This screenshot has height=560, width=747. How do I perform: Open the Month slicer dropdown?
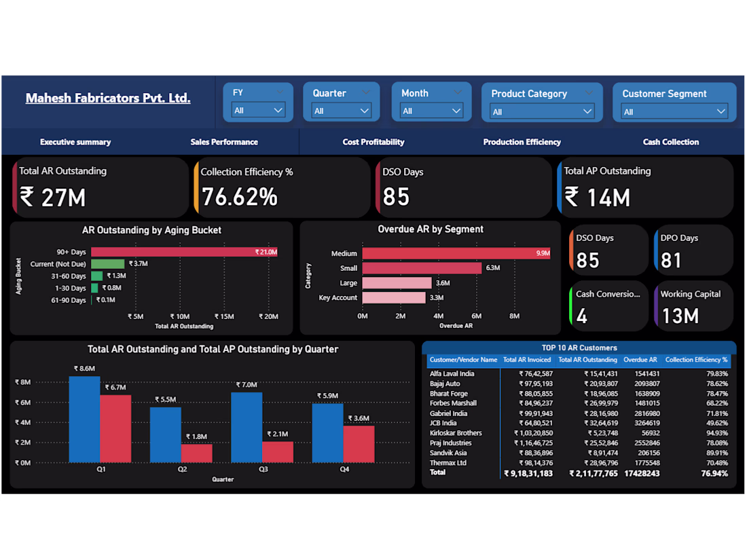[x=431, y=111]
